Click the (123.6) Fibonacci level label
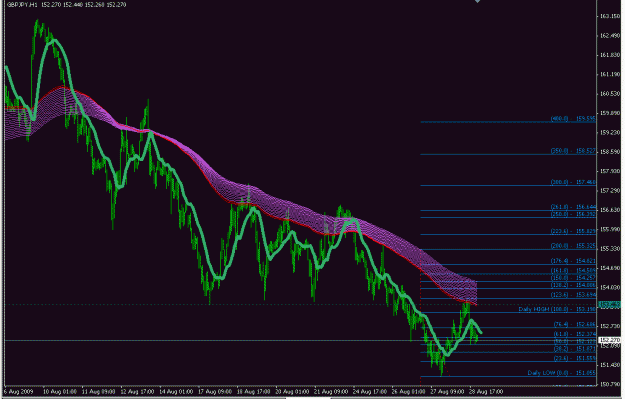The image size is (625, 399). pyautogui.click(x=573, y=295)
